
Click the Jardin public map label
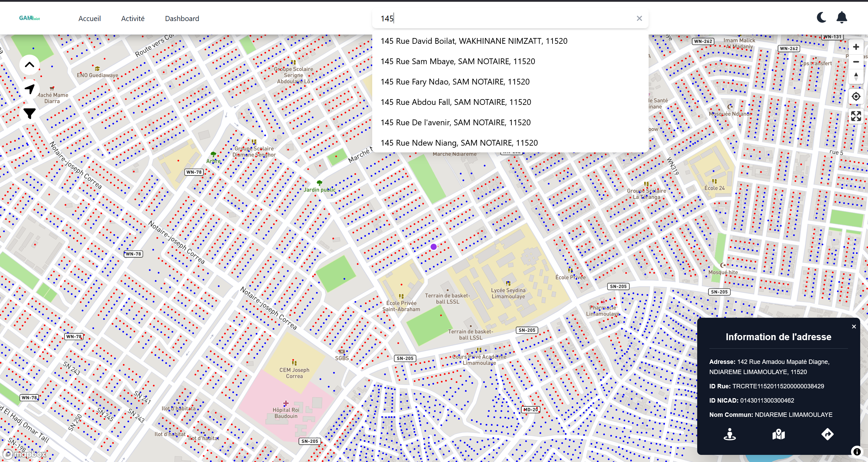click(x=319, y=190)
